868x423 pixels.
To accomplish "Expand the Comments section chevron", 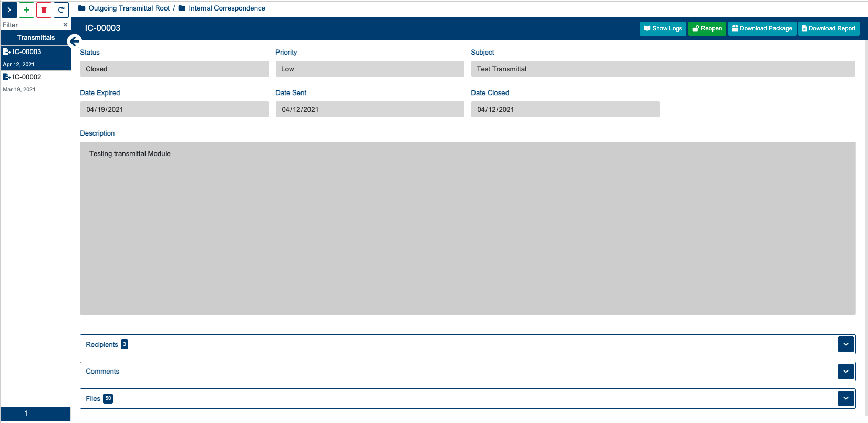I will pos(846,371).
